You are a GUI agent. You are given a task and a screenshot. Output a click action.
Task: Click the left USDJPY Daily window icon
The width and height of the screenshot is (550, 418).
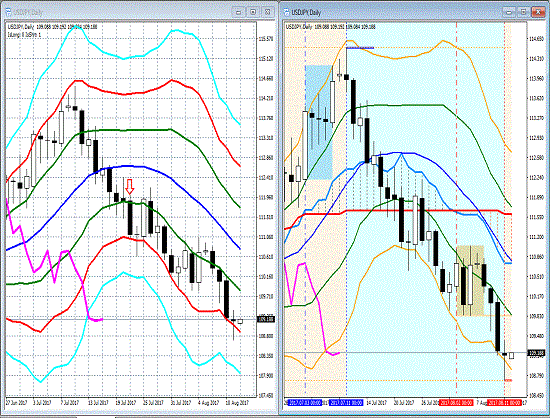(x=8, y=12)
